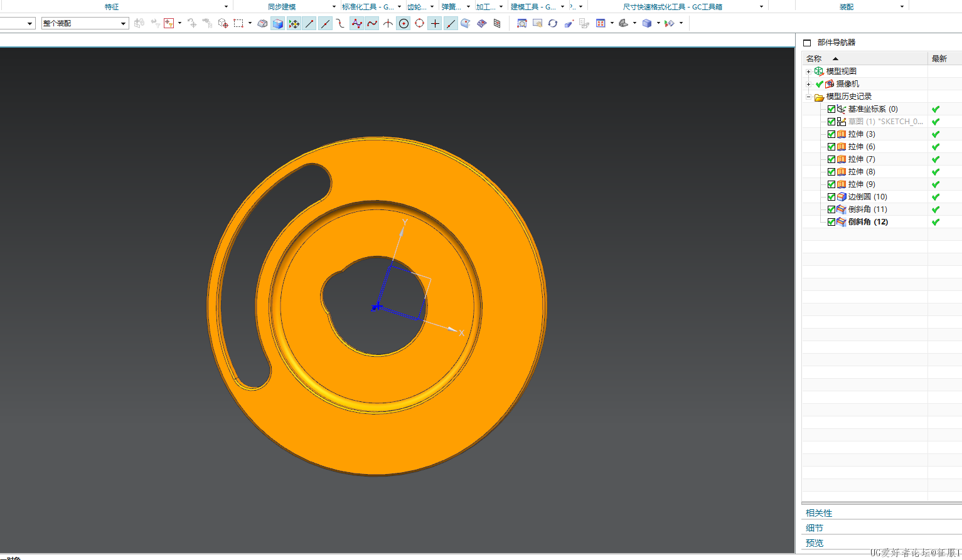Uncheck the 拉伸 (9) feature checkbox
The image size is (962, 560).
tap(831, 184)
